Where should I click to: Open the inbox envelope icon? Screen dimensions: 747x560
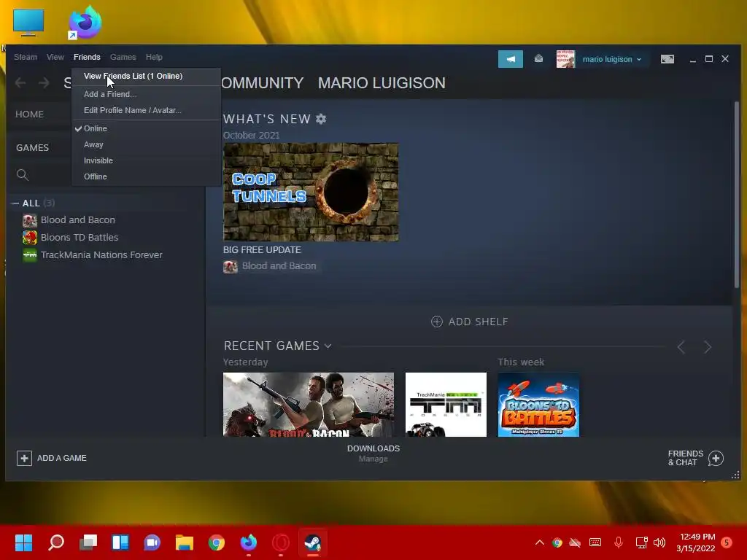click(538, 58)
